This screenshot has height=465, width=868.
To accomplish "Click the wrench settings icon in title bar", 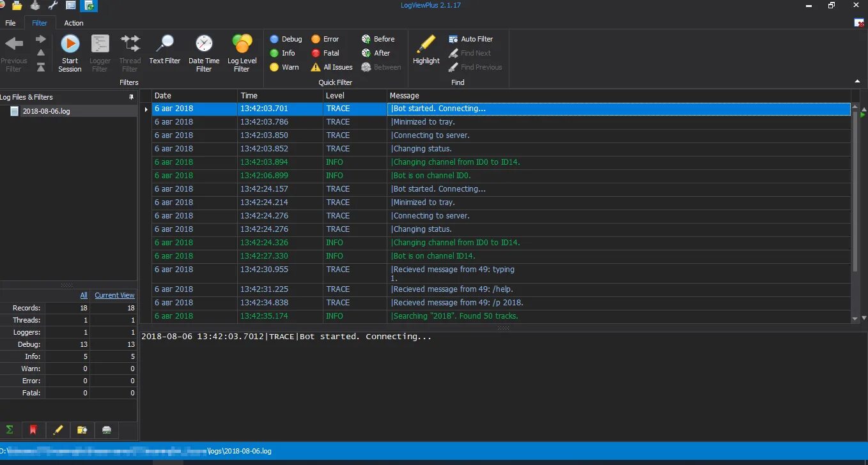I will [x=53, y=6].
